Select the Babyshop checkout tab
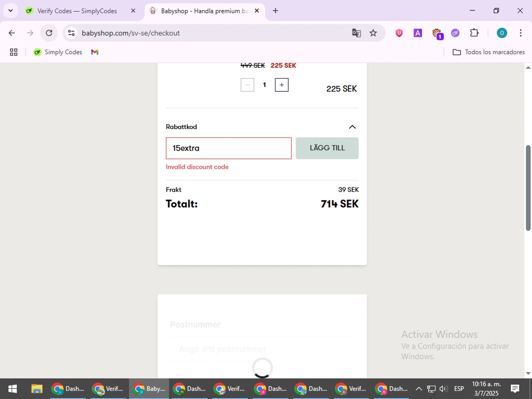Image resolution: width=532 pixels, height=399 pixels. pyautogui.click(x=204, y=11)
